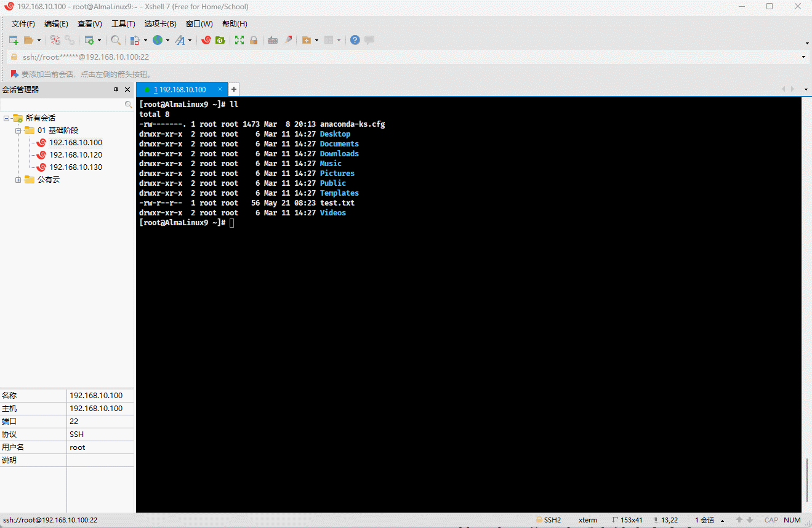Screen dimensions: 812x528
Task: Click the red bookmark add-session arrow
Action: [x=14, y=74]
